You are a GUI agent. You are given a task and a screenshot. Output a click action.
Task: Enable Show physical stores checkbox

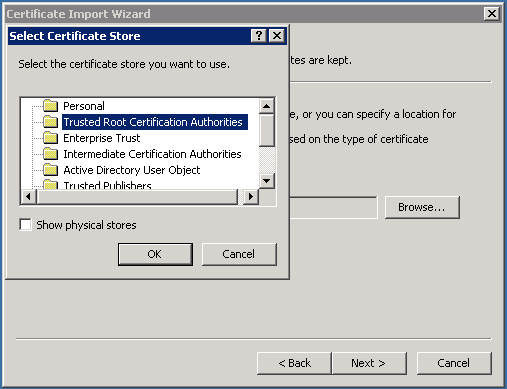pos(26,225)
